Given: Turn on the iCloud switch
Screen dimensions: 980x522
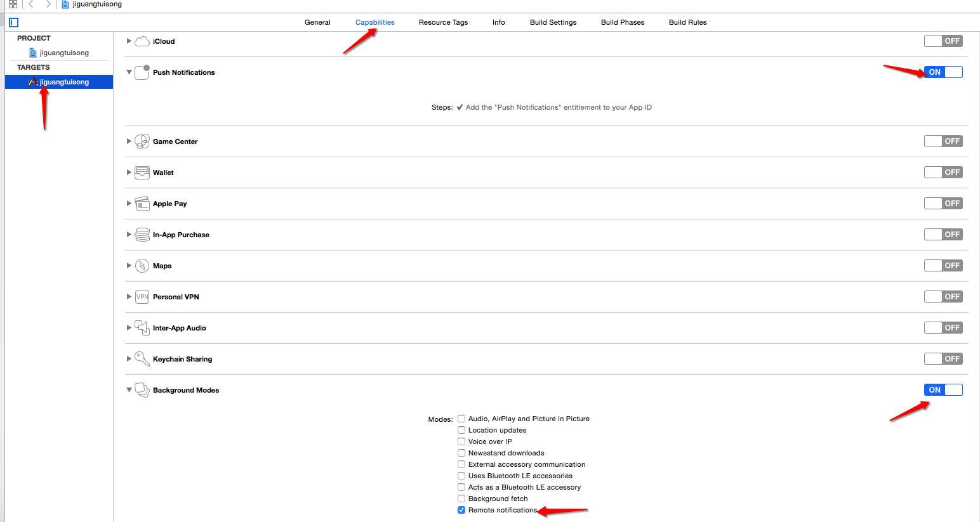Looking at the screenshot, I should (x=943, y=41).
